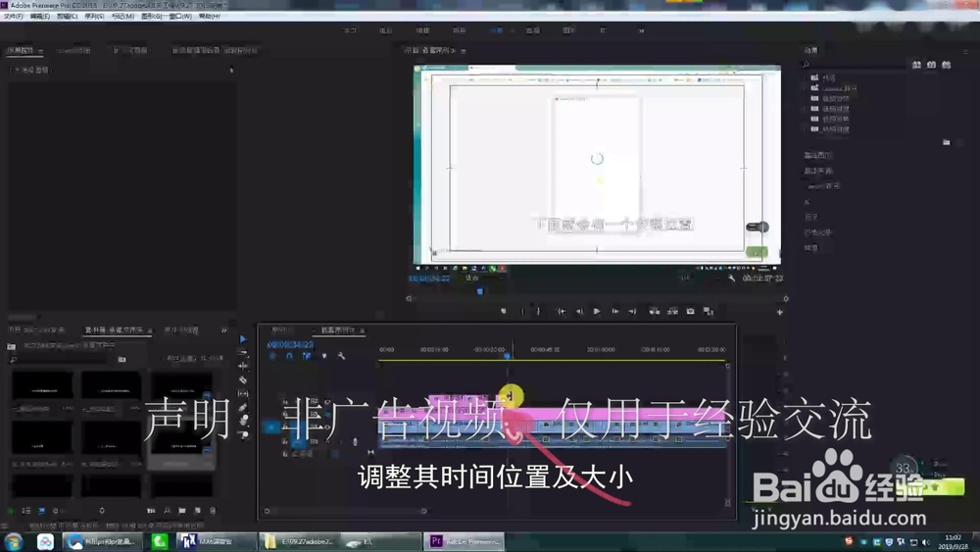Click the Lift button
This screenshot has height=552, width=980.
pyautogui.click(x=654, y=312)
